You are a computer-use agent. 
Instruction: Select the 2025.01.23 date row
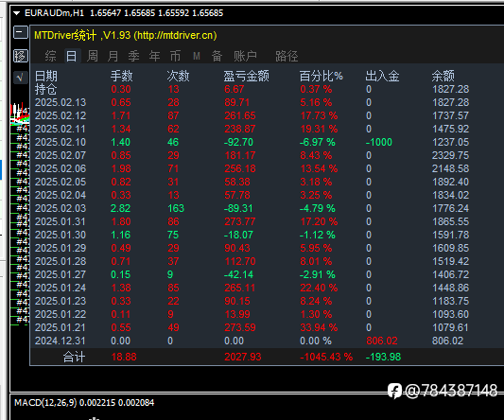61,301
